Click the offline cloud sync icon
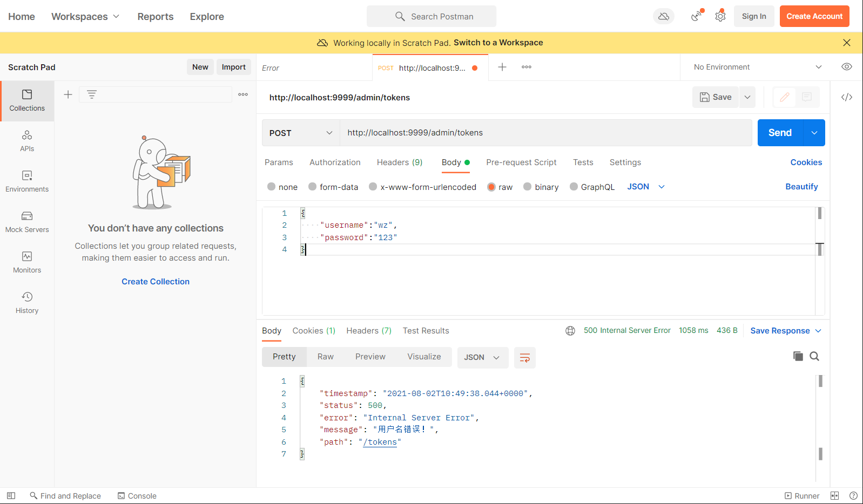The height and width of the screenshot is (504, 863). tap(664, 16)
